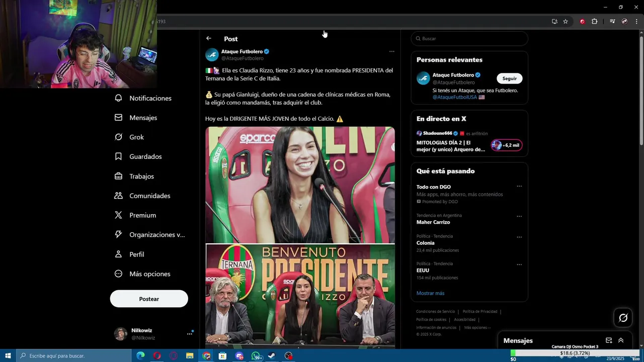
Task: Click the Buscar search field
Action: 469,39
